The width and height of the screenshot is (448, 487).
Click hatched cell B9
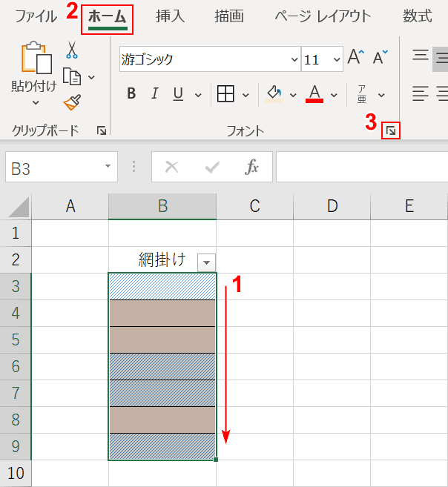pyautogui.click(x=162, y=446)
